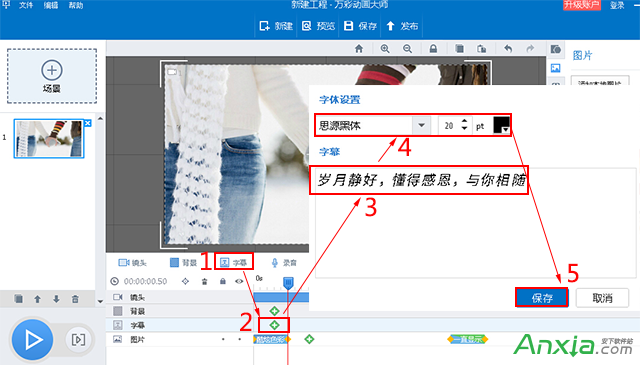Click the copy scene icon below scene list
This screenshot has width=640, height=365.
click(x=18, y=299)
